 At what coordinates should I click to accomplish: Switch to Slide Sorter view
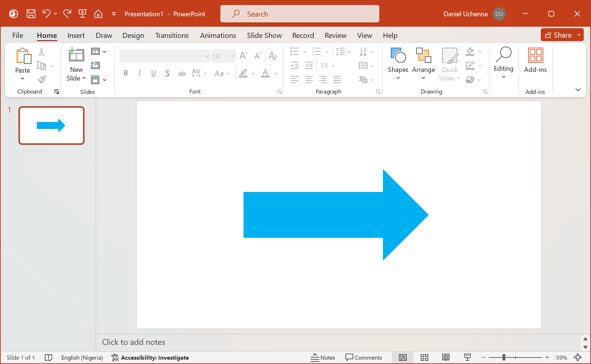(424, 357)
